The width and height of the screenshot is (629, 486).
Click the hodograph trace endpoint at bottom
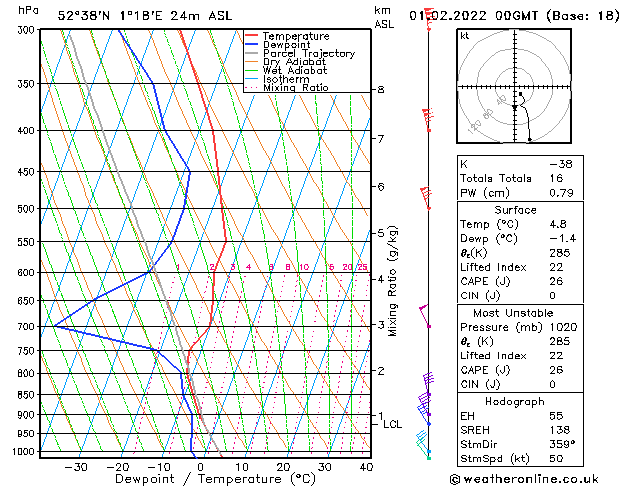(x=530, y=140)
